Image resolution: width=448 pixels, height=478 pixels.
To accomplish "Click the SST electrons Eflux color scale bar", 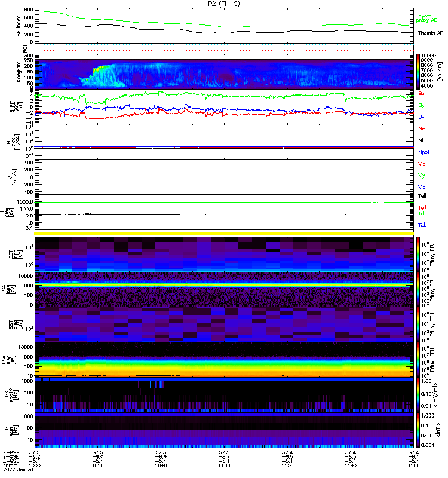I will tap(418, 324).
